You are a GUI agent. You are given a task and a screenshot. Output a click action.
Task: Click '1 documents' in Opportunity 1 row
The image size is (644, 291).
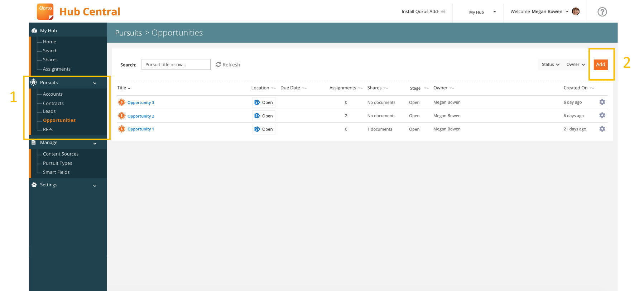(x=380, y=129)
